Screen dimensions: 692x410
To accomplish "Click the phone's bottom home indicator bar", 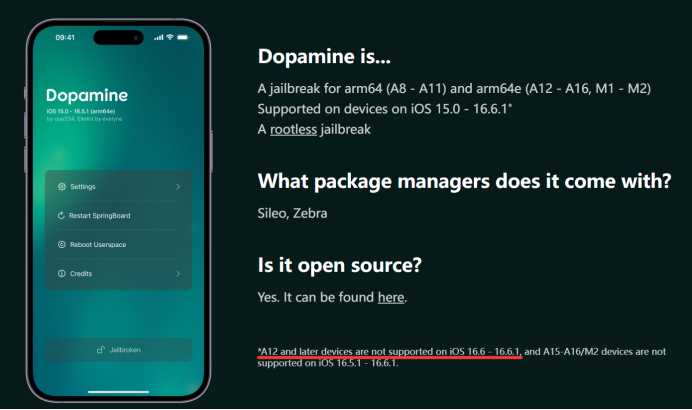I will click(118, 391).
